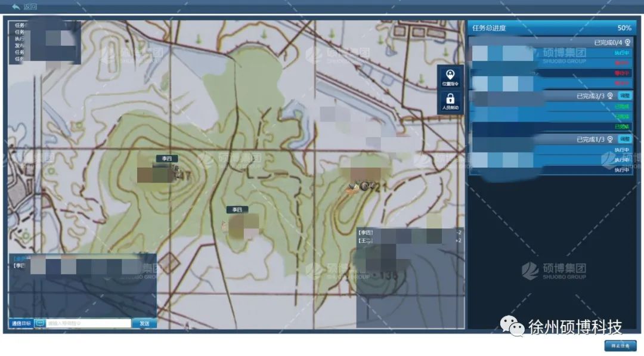Click 终止任务 to end the mission
Image resolution: width=644 pixels, height=356 pixels.
(x=620, y=346)
